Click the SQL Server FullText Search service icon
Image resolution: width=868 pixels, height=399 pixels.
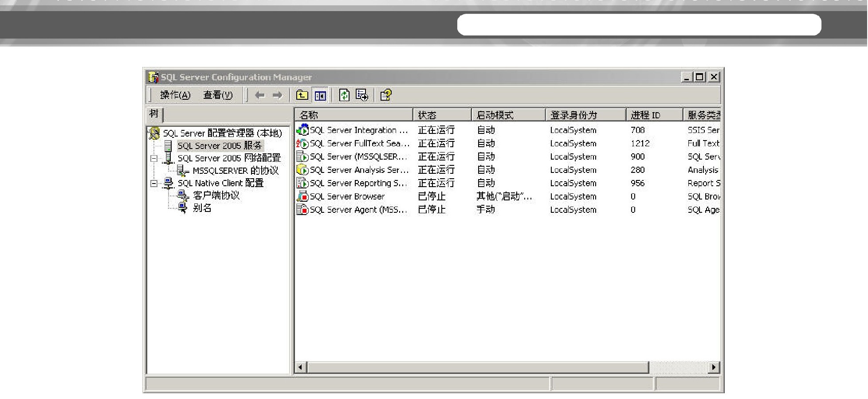pos(302,143)
